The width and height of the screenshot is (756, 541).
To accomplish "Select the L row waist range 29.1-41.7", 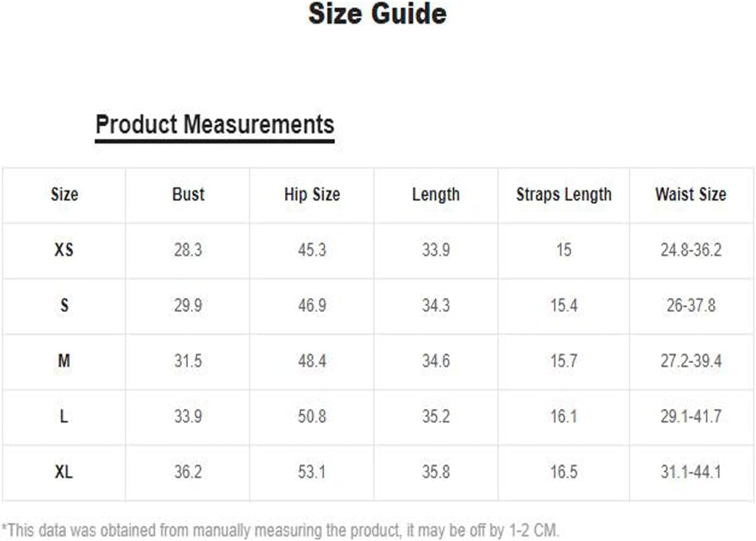I will pyautogui.click(x=690, y=416).
